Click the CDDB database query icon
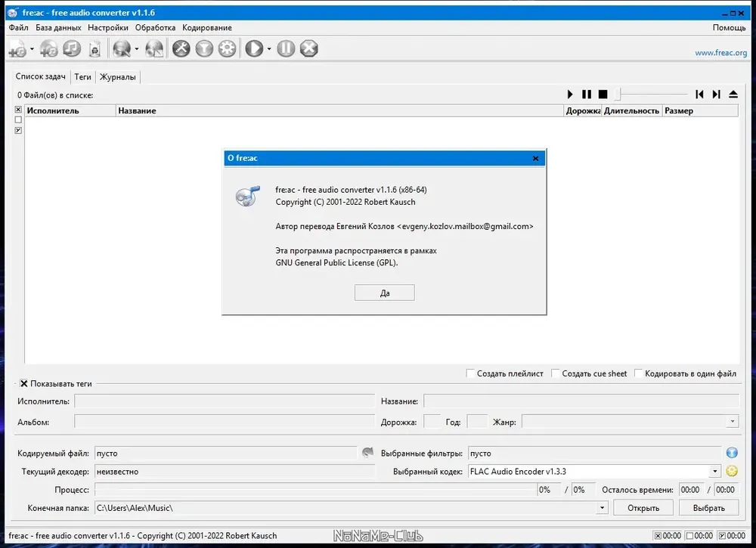This screenshot has height=548, width=756. tap(122, 48)
